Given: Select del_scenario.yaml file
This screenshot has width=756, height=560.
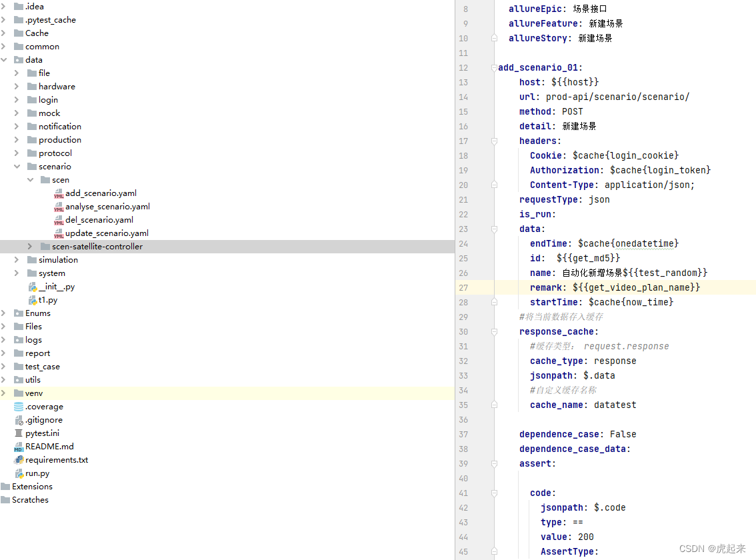Looking at the screenshot, I should [x=99, y=220].
